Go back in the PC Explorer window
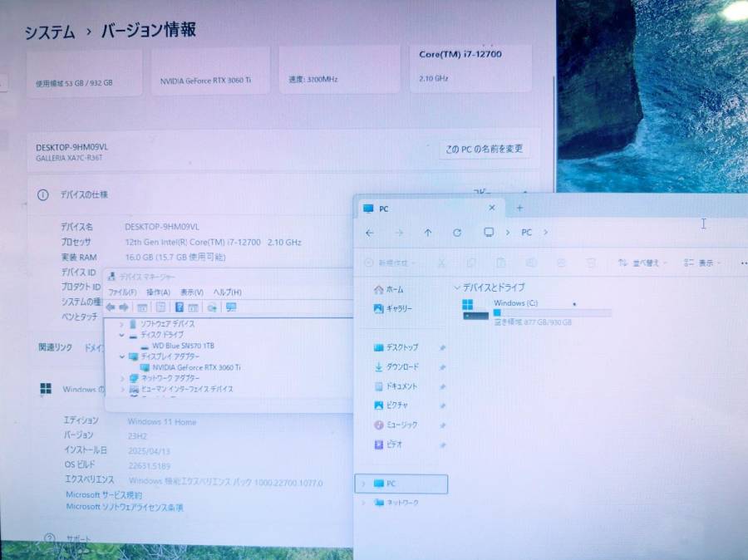 (369, 233)
